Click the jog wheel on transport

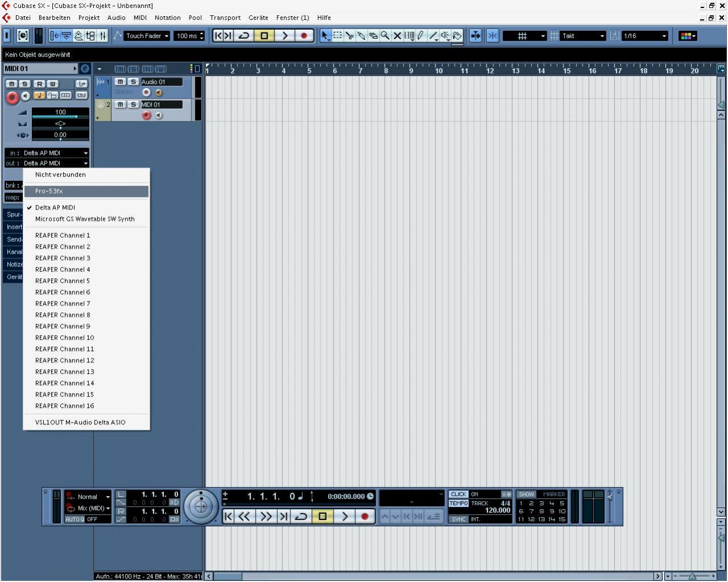coord(200,506)
